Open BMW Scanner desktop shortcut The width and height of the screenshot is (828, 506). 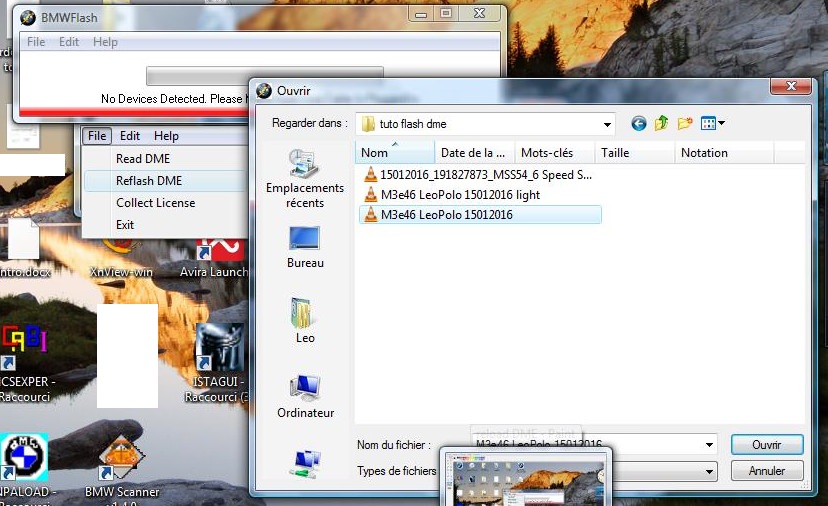[121, 470]
